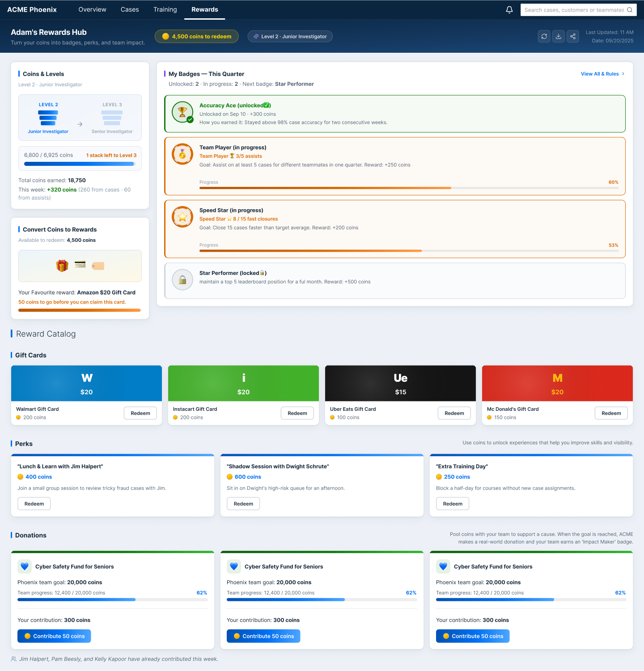Viewport: 644px width, 671px height.
Task: Click the Star Performer lock icon
Action: pos(182,280)
